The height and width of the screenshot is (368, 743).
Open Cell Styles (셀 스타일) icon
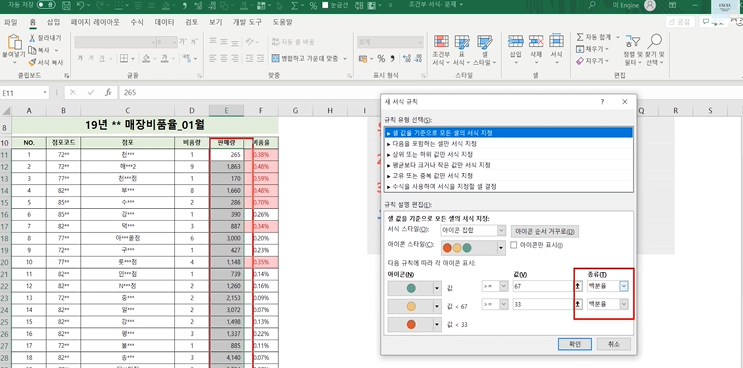point(484,42)
